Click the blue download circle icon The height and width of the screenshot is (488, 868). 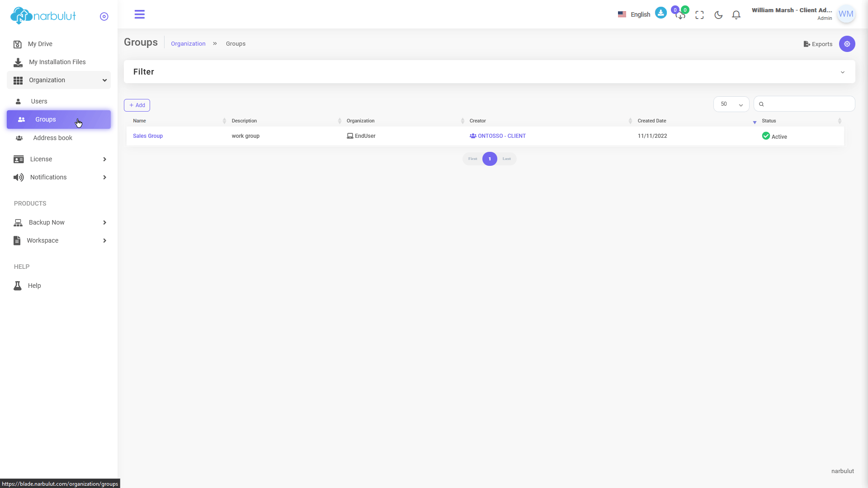pos(661,13)
